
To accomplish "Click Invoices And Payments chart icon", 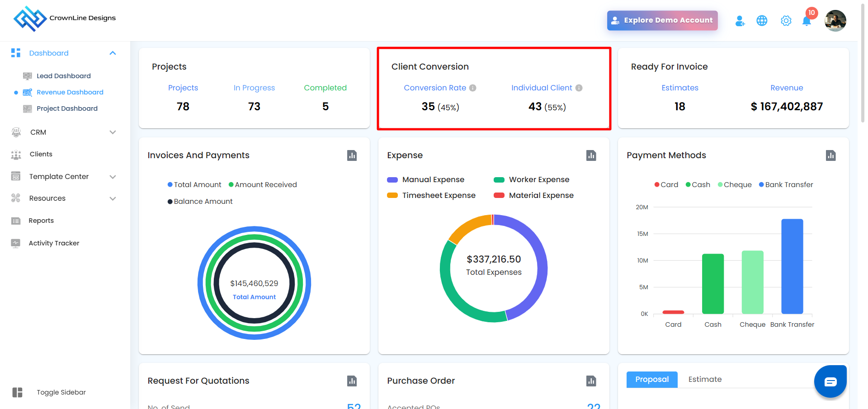I will click(352, 155).
